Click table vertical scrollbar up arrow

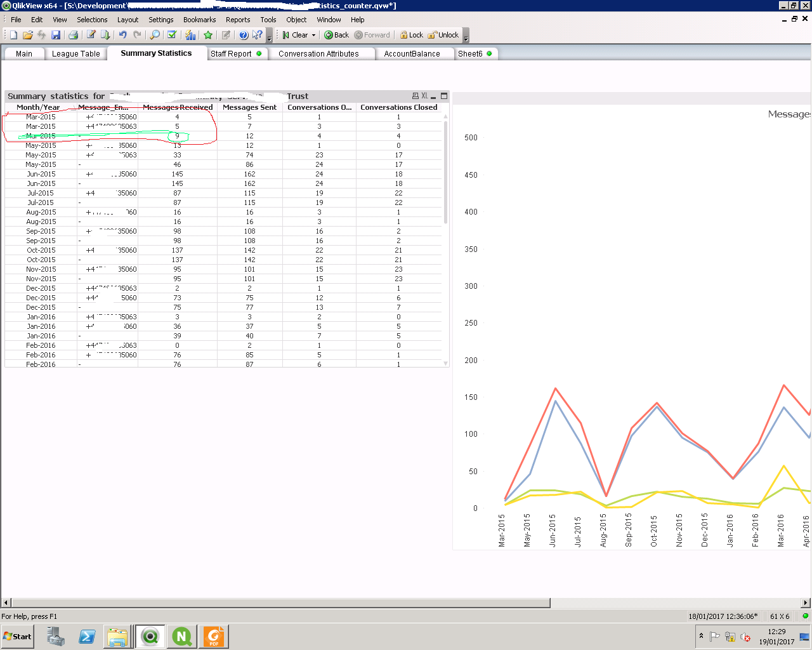coord(446,116)
